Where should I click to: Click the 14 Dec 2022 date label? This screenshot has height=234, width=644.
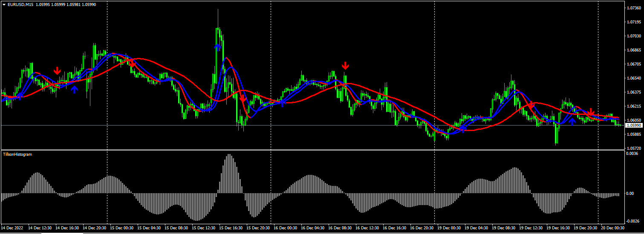pyautogui.click(x=12, y=228)
